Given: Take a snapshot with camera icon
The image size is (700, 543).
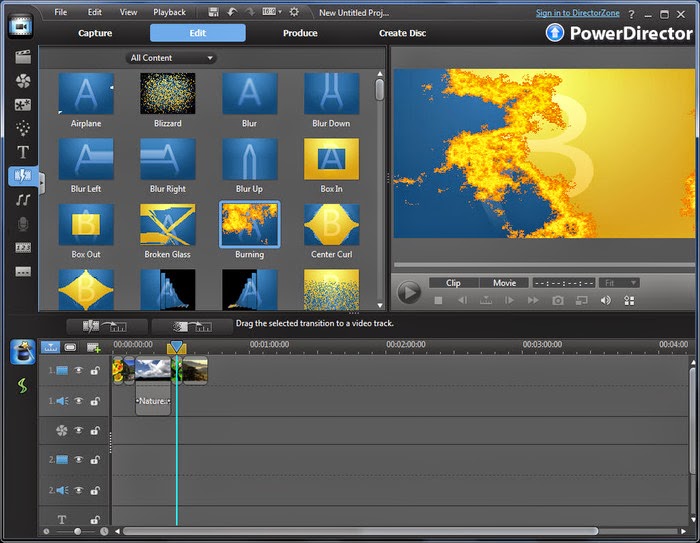Looking at the screenshot, I should [558, 301].
